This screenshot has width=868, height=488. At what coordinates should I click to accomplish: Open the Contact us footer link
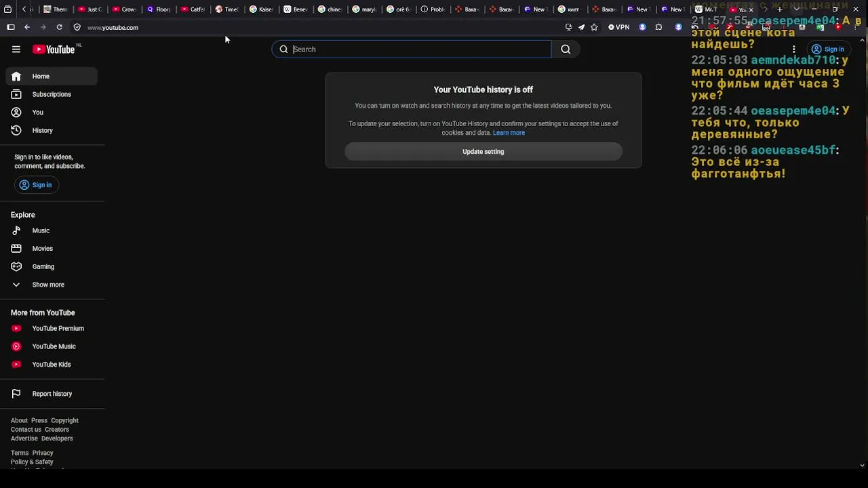coord(26,430)
